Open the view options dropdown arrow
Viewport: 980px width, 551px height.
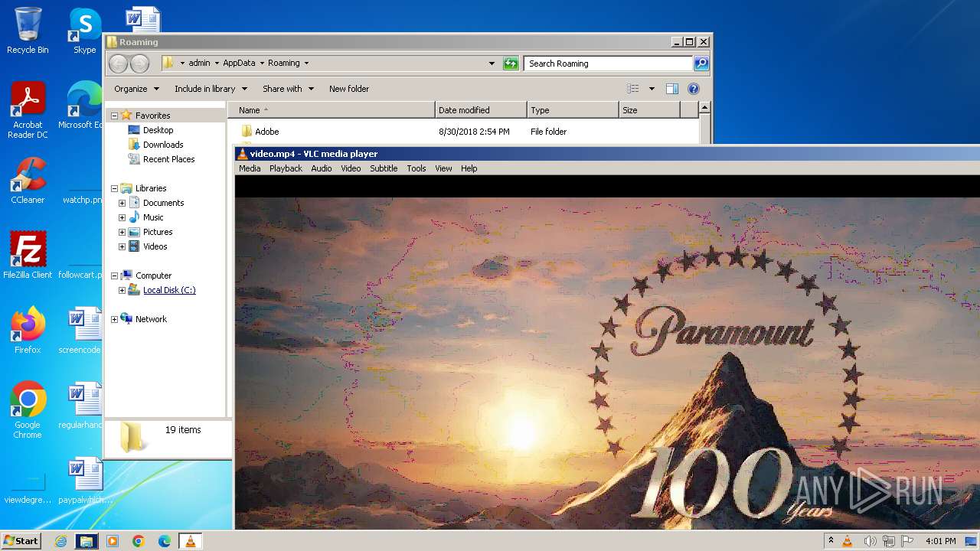point(652,89)
